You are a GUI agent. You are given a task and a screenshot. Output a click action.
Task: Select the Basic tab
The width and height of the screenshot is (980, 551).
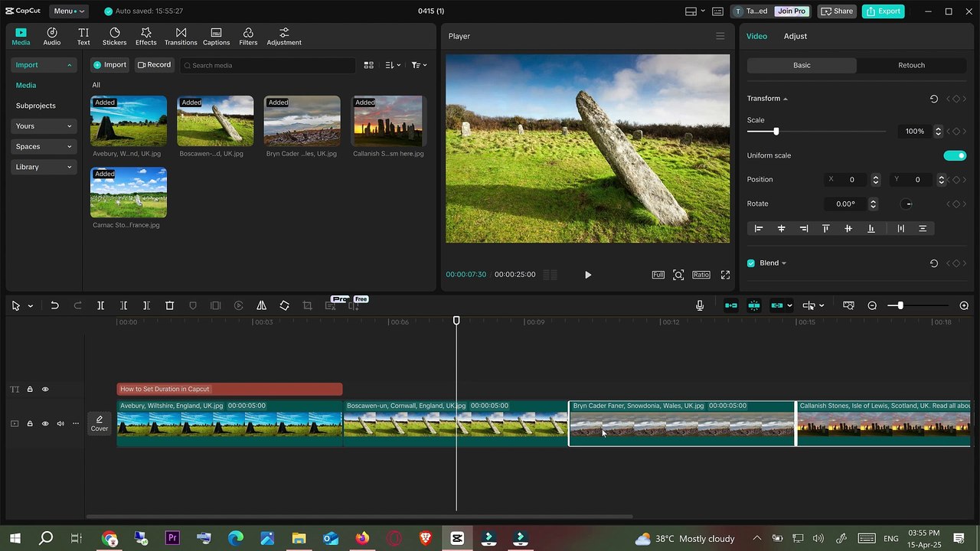[802, 65]
